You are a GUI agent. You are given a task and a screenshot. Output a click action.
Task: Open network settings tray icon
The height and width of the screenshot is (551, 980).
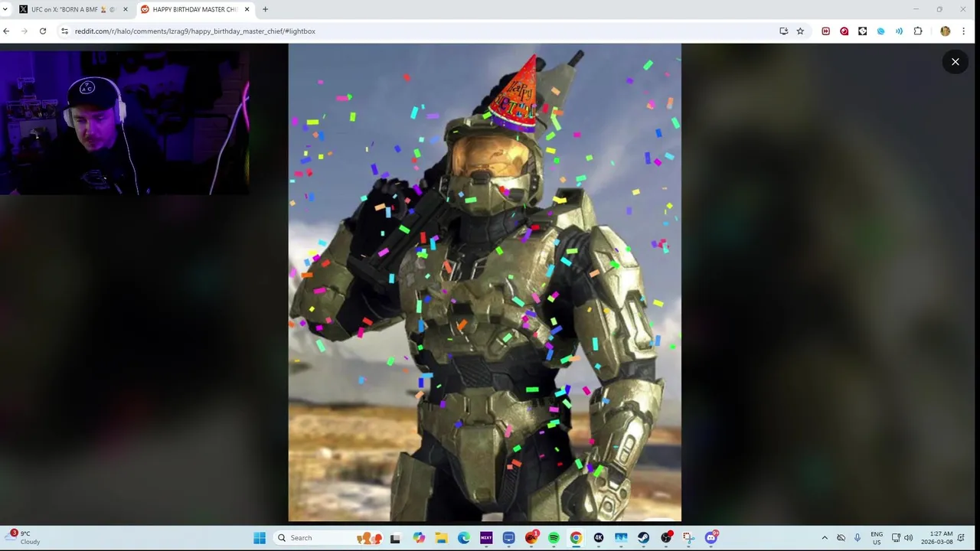(x=896, y=537)
